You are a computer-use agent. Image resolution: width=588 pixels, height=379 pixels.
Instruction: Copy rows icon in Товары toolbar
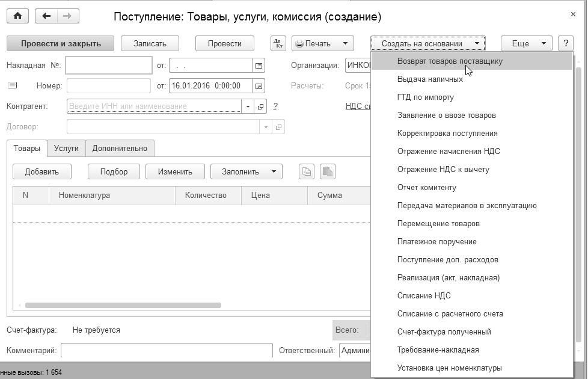tap(307, 172)
